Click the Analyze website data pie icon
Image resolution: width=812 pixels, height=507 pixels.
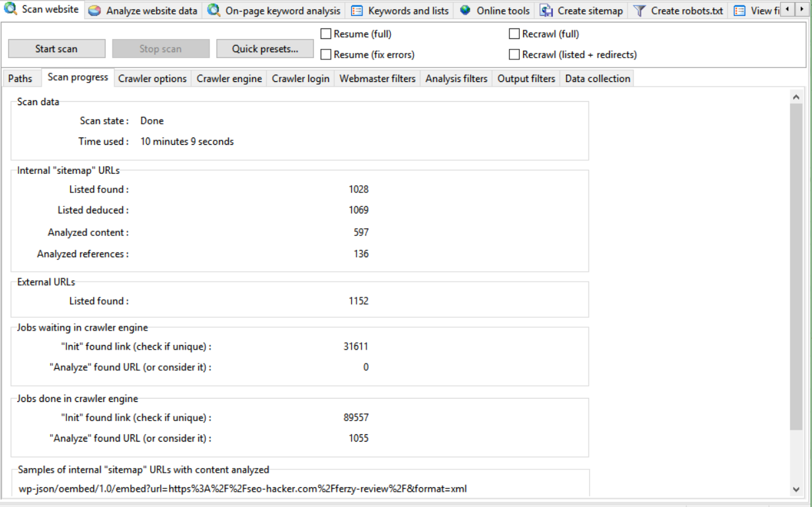pyautogui.click(x=95, y=11)
